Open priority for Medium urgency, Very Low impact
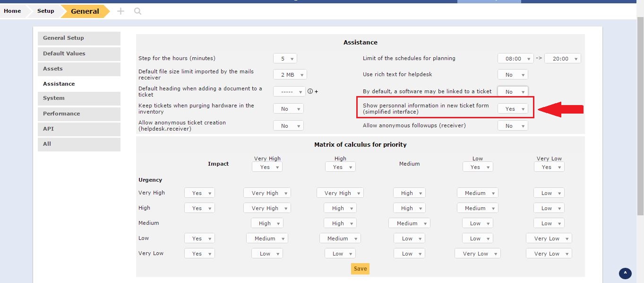This screenshot has height=283, width=644. coord(549,223)
